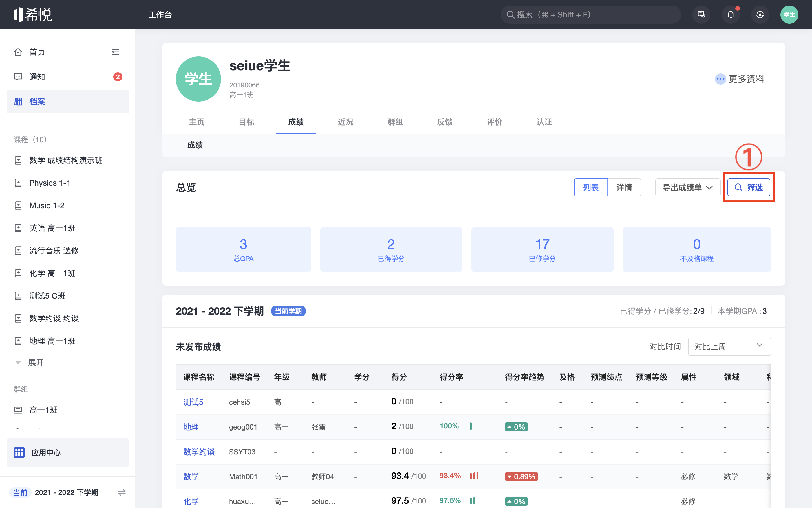Click the 得分率趋势 column header

tap(524, 377)
